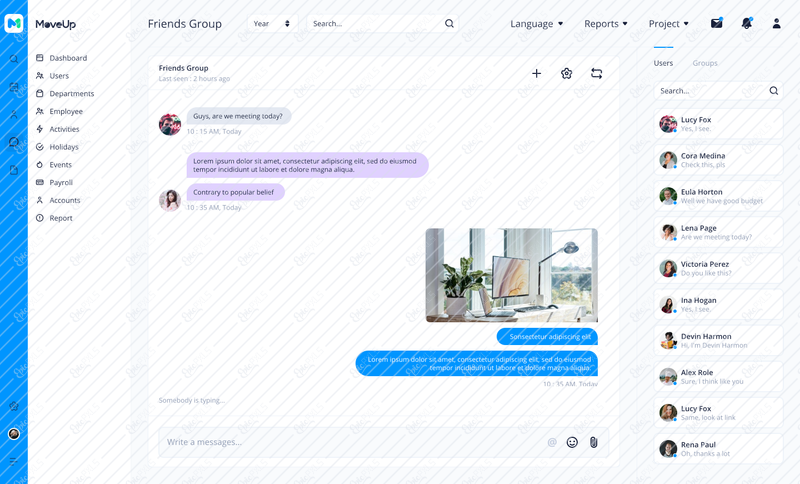The image size is (800, 484).
Task: Click the 'Sonsectetur adipiscing elit' blue bubble
Action: coord(547,337)
